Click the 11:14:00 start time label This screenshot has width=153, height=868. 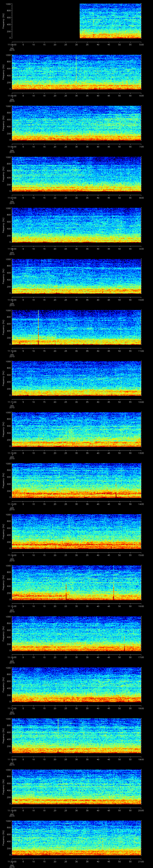pyautogui.click(x=12, y=555)
